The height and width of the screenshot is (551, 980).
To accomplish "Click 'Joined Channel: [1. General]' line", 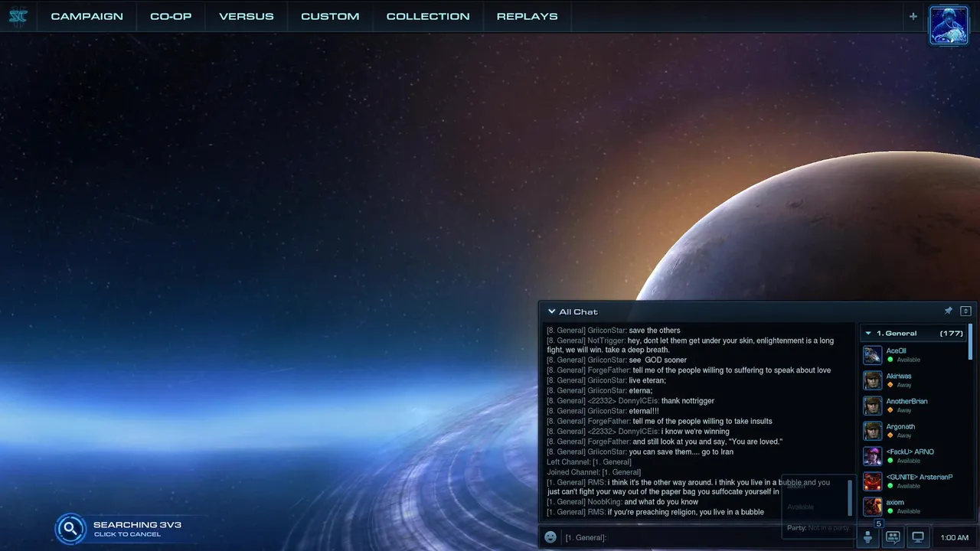I will pyautogui.click(x=593, y=471).
